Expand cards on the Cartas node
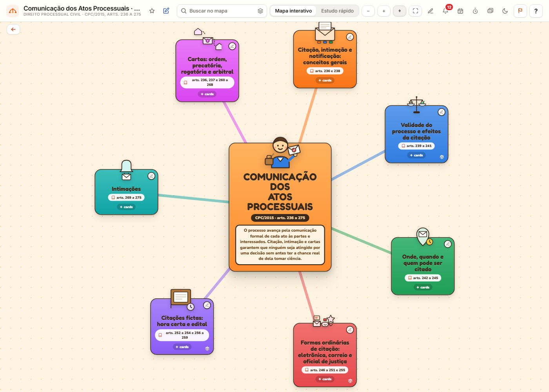This screenshot has width=549, height=392. [207, 94]
